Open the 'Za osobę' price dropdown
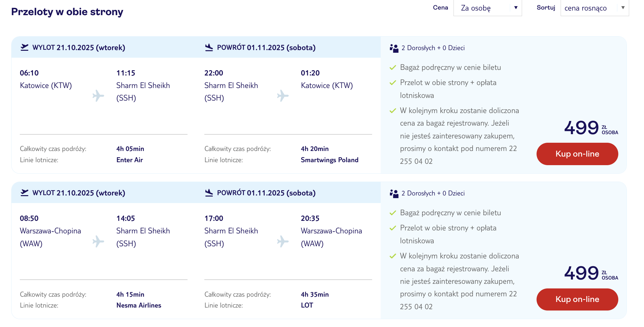The height and width of the screenshot is (327, 644). (x=487, y=8)
